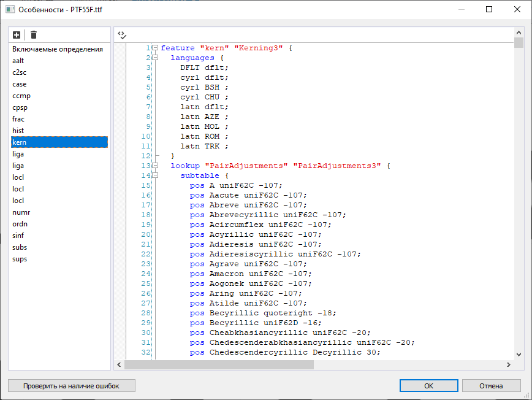Screen dimensions: 532x400
Task: Click "pos A uniF62C -107;" line
Action: [236, 185]
